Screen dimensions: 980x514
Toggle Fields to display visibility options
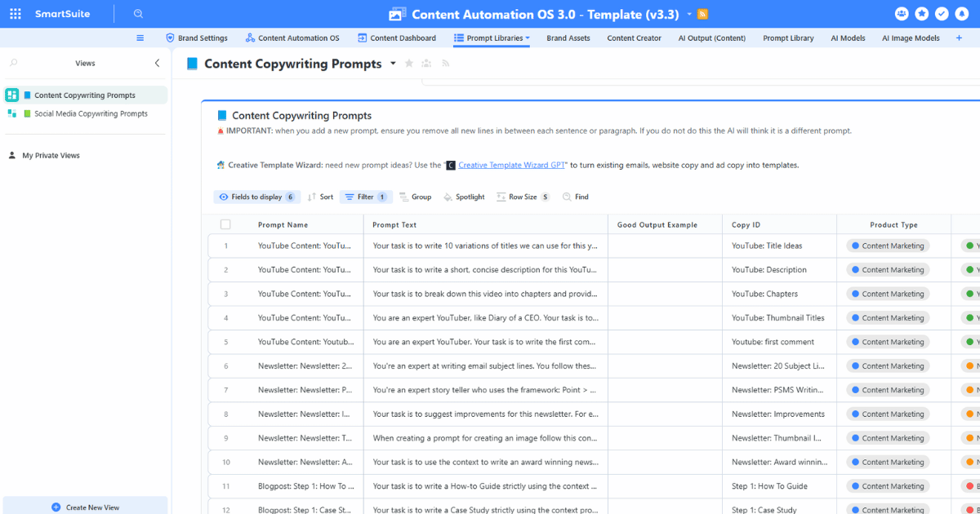click(257, 197)
